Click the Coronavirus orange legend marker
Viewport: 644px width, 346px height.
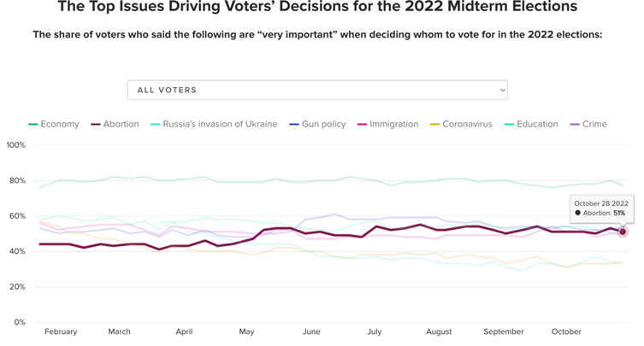(x=434, y=125)
